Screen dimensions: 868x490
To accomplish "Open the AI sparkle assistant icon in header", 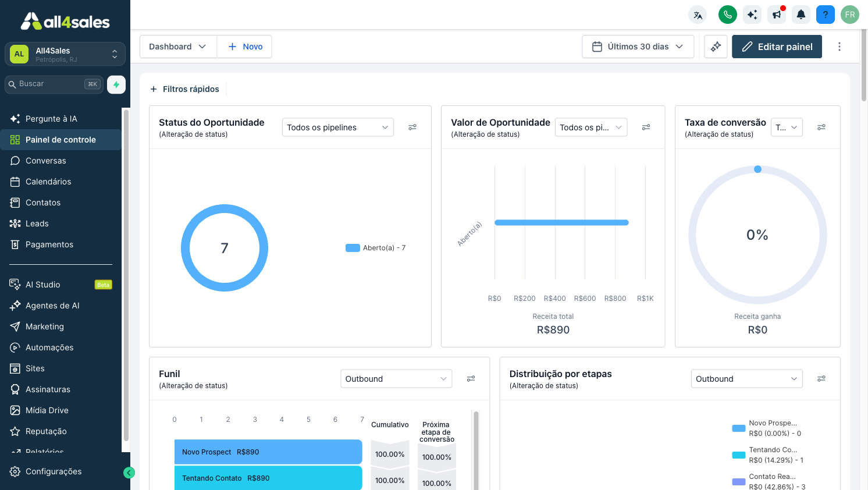I will point(752,15).
